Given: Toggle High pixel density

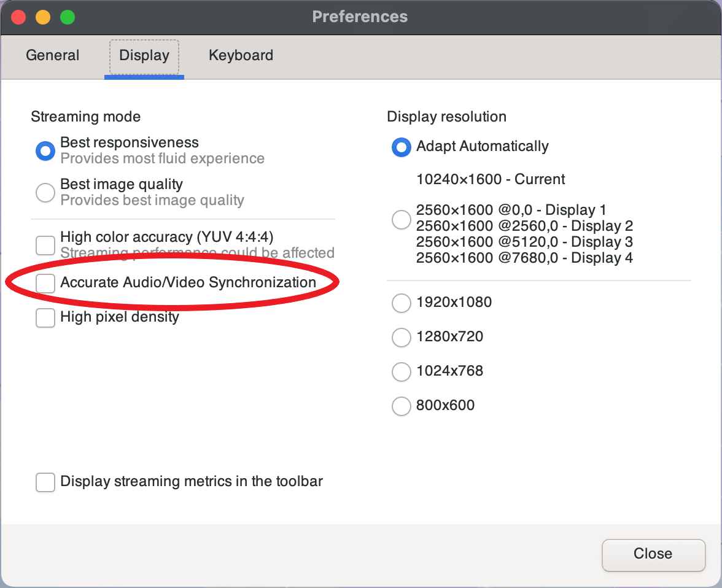Looking at the screenshot, I should [x=45, y=317].
